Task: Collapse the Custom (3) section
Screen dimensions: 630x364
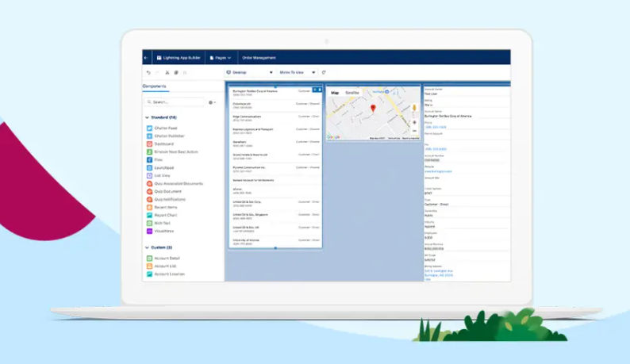Action: click(147, 247)
